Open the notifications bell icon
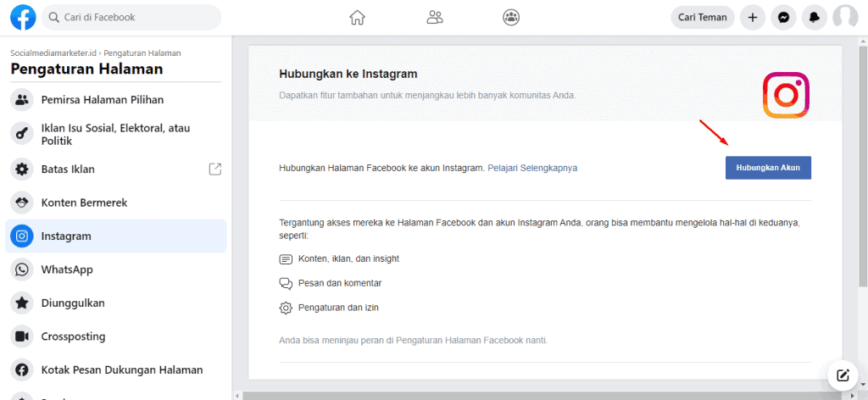The image size is (868, 400). 815,17
